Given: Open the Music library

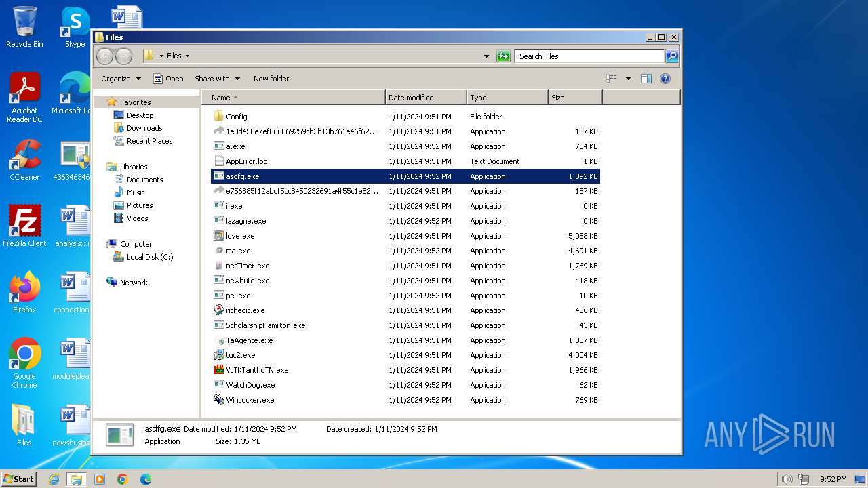Looking at the screenshot, I should point(136,192).
